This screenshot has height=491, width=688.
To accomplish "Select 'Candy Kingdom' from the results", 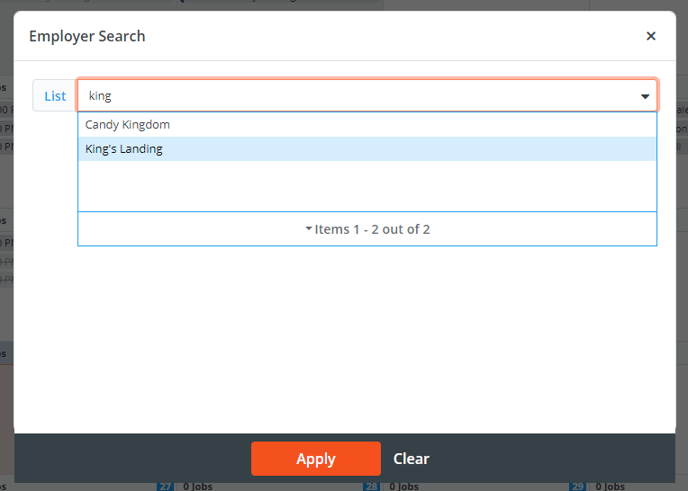I will [x=367, y=125].
